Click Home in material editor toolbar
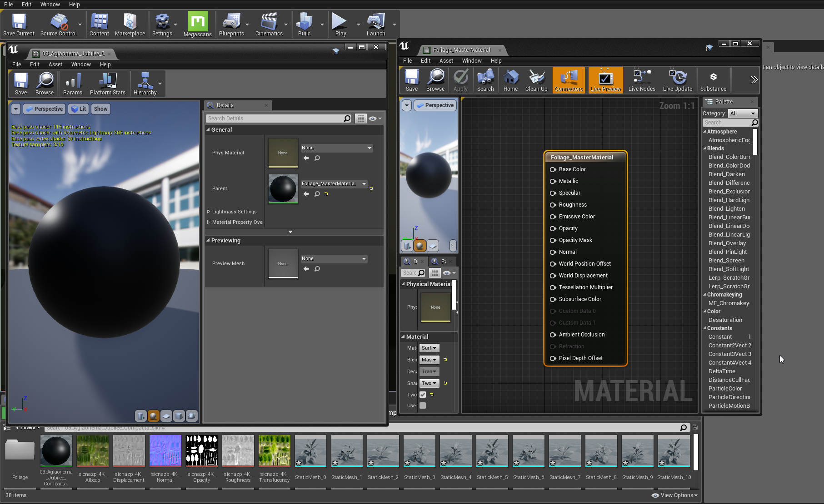 [510, 80]
